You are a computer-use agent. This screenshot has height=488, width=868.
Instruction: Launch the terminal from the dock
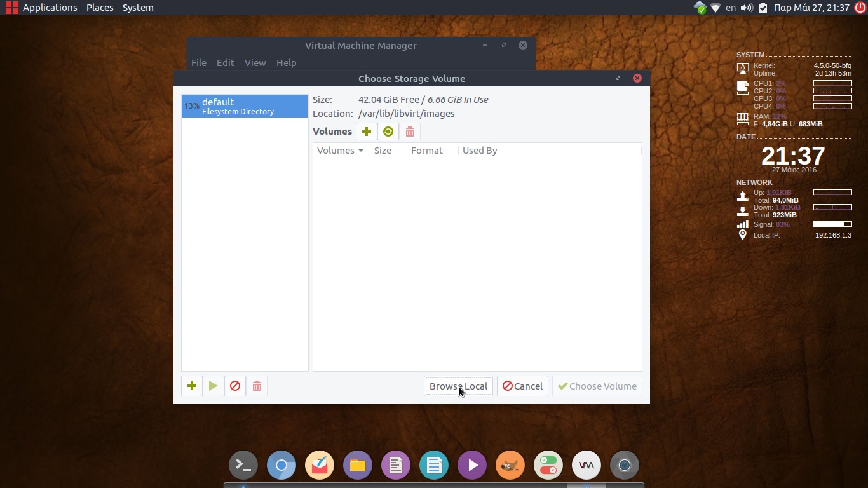(243, 466)
